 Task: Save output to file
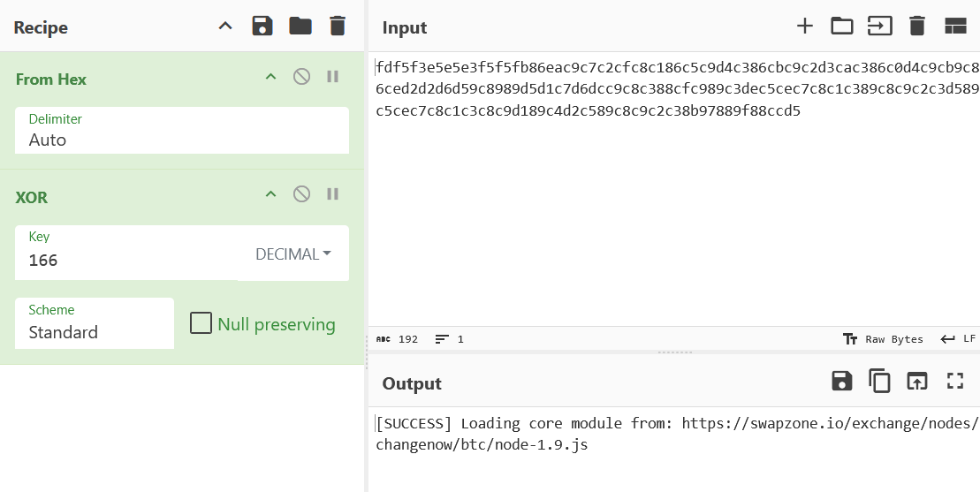[842, 381]
